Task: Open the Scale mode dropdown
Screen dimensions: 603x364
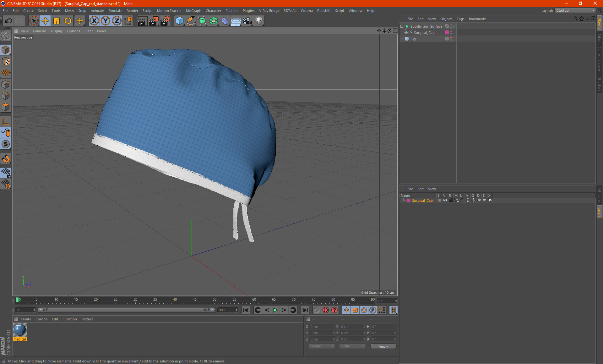Action: (352, 346)
